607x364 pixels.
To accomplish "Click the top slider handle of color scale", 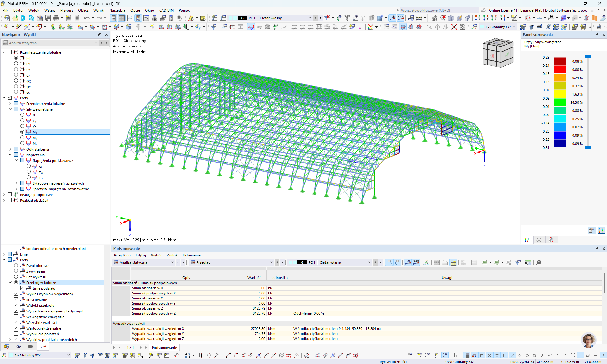I will point(588,57).
